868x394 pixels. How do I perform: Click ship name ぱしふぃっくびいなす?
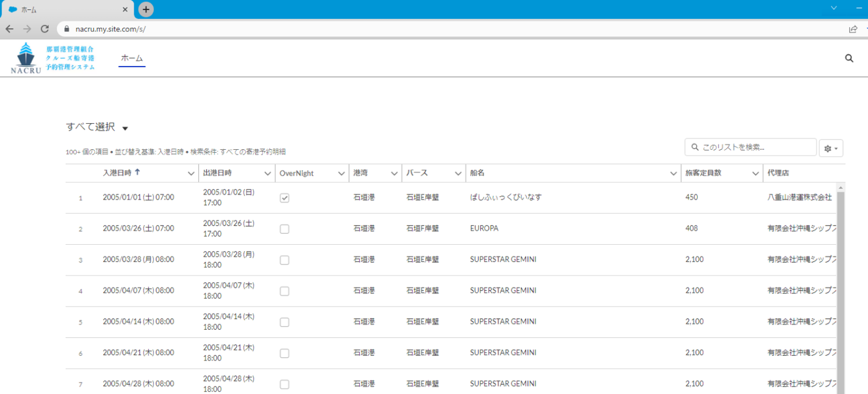click(x=506, y=197)
